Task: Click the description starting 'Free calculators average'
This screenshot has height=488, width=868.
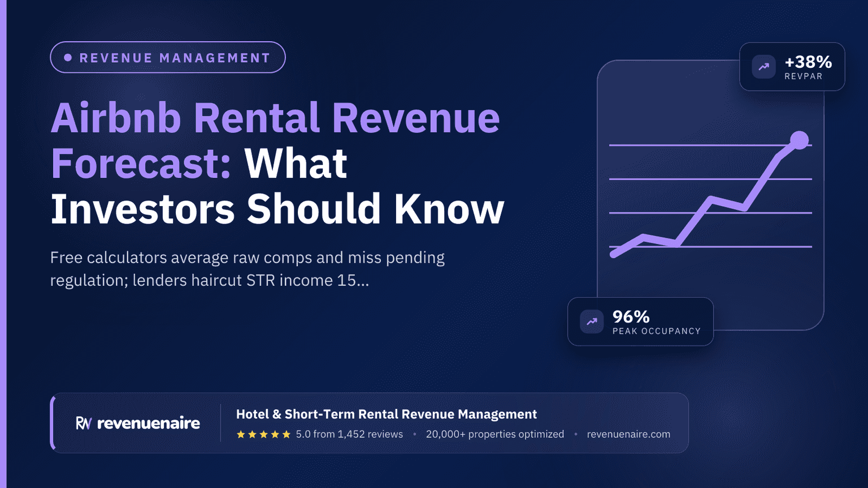Action: [x=248, y=269]
